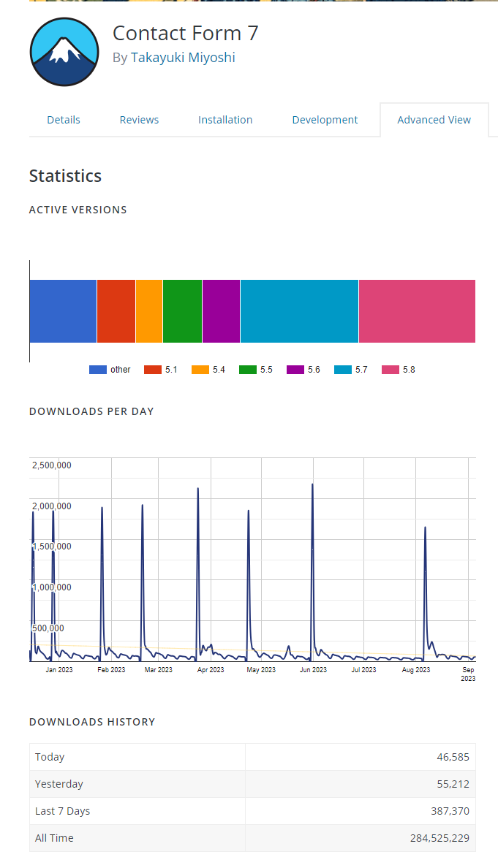
Task: Go to the Installation tab
Action: 225,120
